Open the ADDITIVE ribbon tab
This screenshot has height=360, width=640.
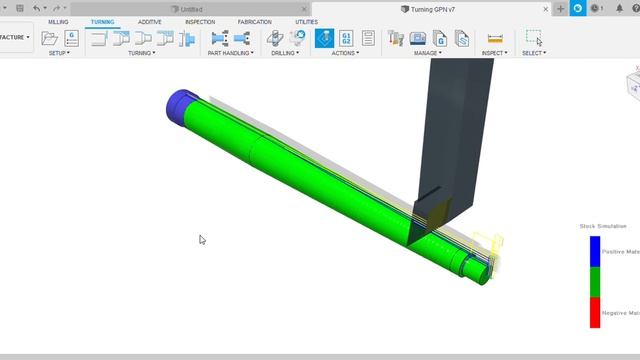click(149, 22)
